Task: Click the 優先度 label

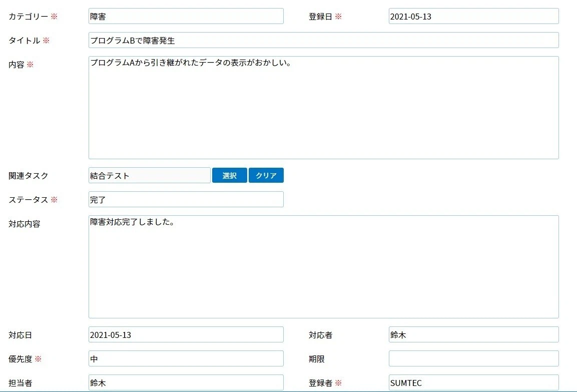Action: tap(20, 359)
